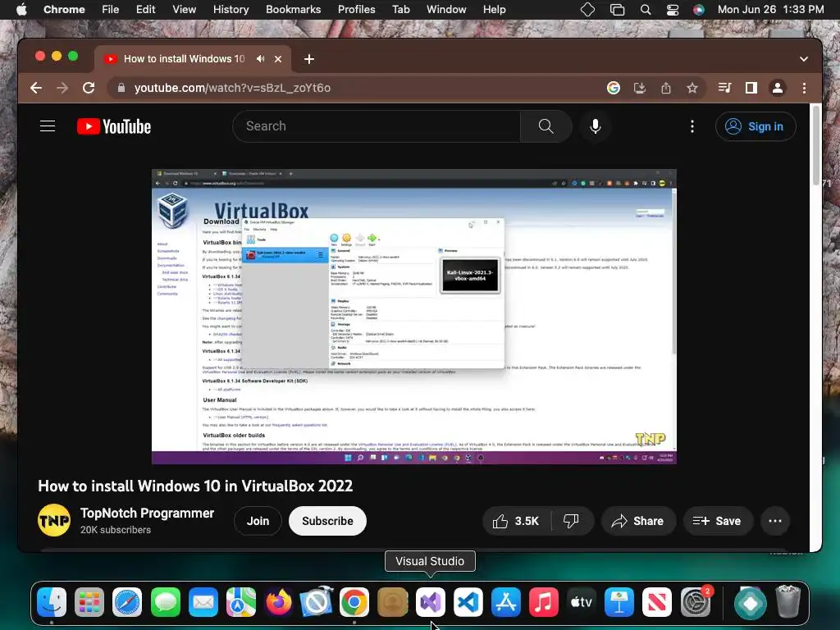Activate Siri from menu bar
This screenshot has width=840, height=630.
click(699, 10)
